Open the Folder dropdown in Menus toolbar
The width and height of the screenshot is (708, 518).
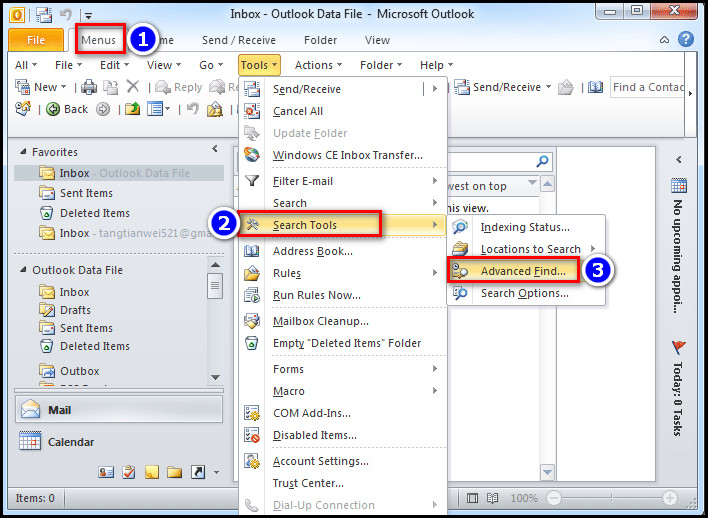click(381, 65)
